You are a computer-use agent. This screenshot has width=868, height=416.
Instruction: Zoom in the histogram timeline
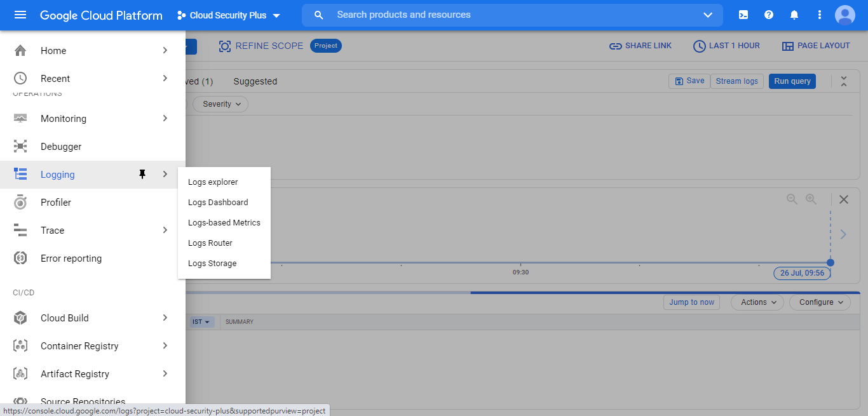(811, 199)
